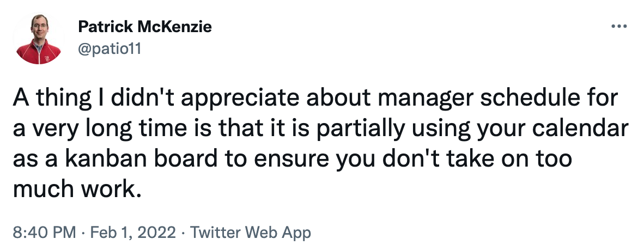644x245 pixels.
Task: Open the @patio11 handle link
Action: tap(110, 49)
